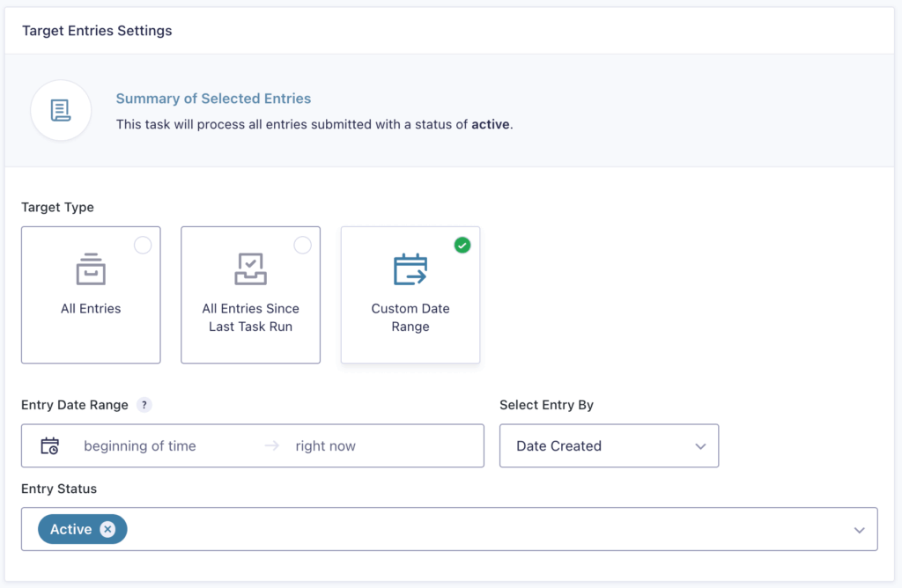Viewport: 902px width, 588px height.
Task: Remove the Active status tag
Action: [107, 529]
